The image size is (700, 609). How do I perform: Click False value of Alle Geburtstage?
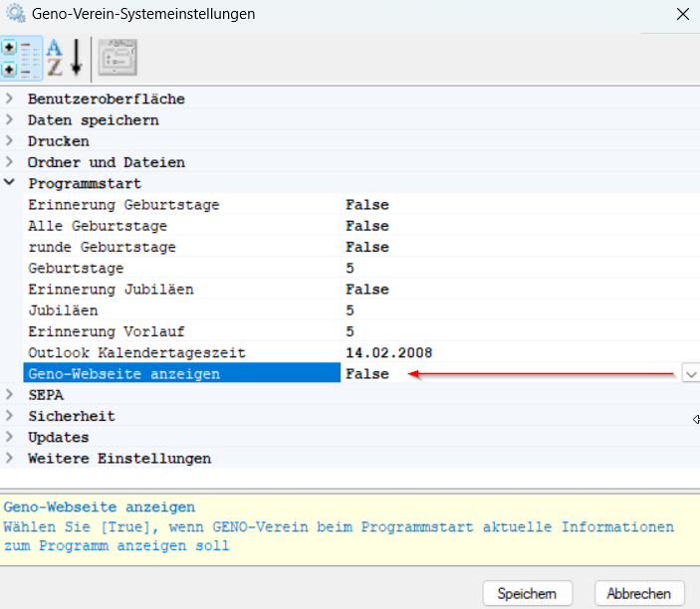pyautogui.click(x=367, y=226)
